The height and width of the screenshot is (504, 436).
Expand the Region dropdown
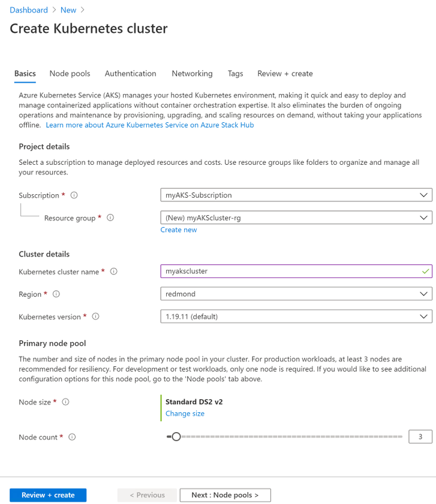(x=296, y=294)
